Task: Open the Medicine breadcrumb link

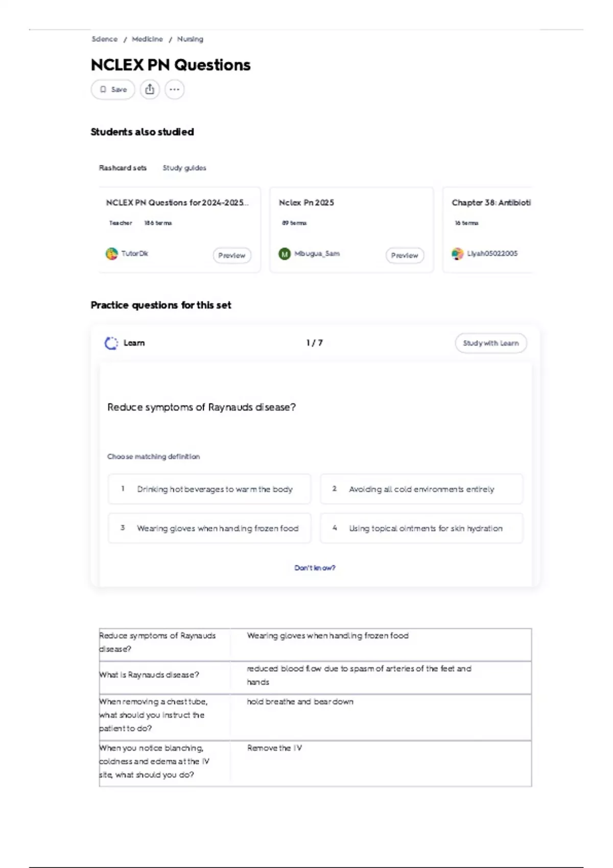Action: click(x=147, y=39)
